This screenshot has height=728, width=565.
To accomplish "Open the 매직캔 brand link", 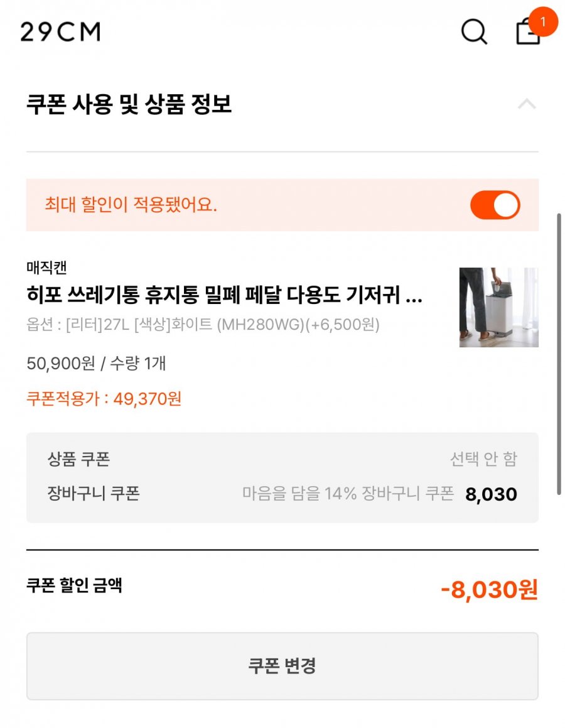I will pyautogui.click(x=46, y=268).
